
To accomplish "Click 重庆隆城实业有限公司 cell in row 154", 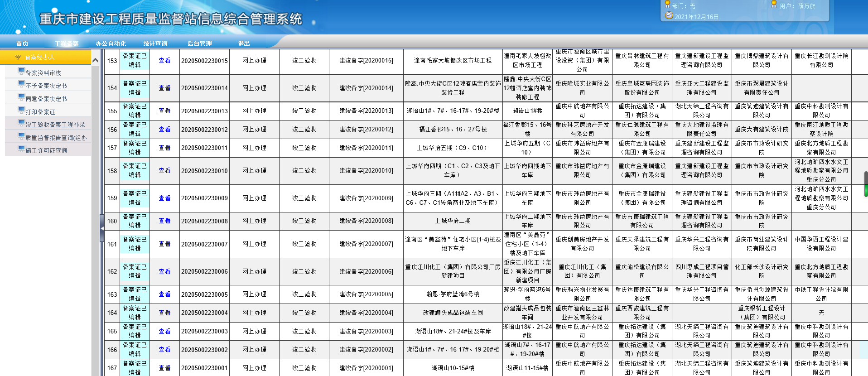I will tap(582, 88).
